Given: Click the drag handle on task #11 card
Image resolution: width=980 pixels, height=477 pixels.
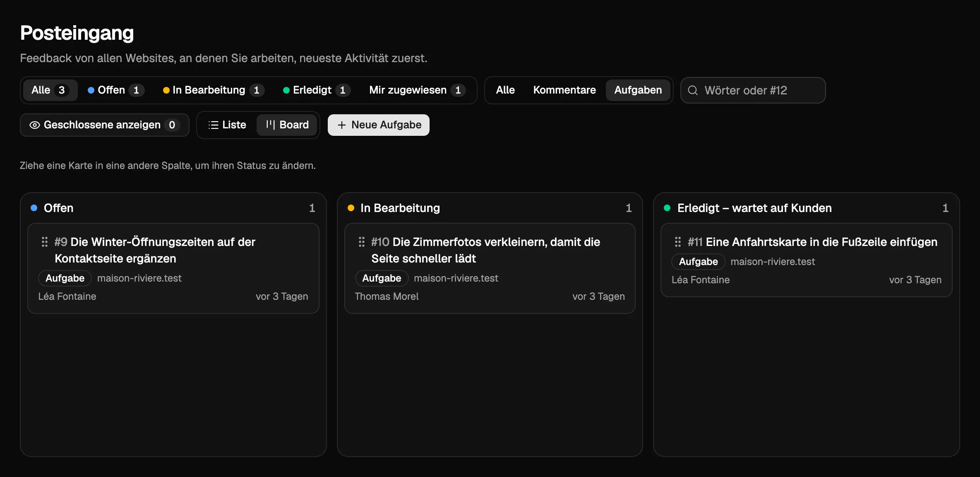Looking at the screenshot, I should point(678,242).
